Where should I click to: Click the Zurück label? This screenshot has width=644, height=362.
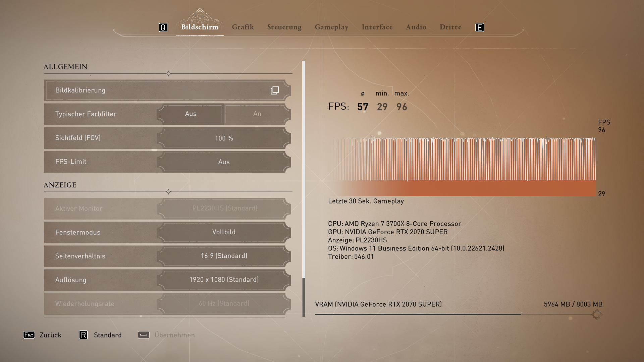[50, 335]
